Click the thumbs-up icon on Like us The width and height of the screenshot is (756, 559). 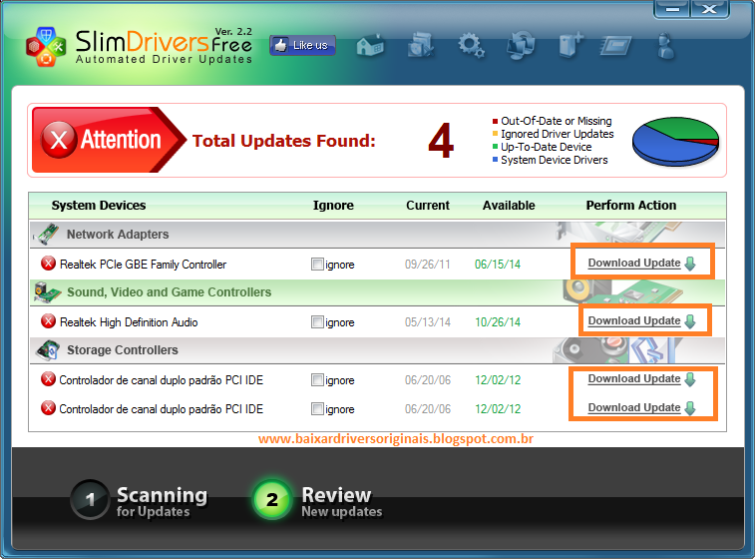(280, 45)
